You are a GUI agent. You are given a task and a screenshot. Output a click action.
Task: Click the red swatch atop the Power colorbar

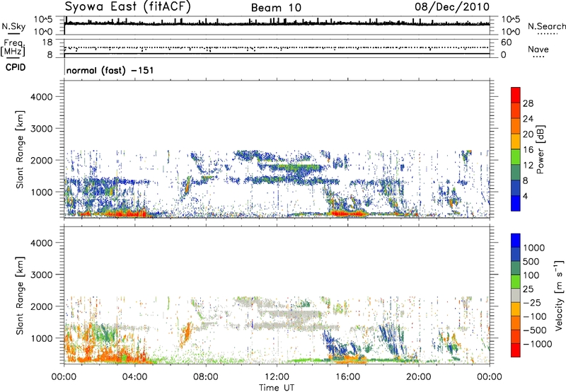click(x=516, y=96)
